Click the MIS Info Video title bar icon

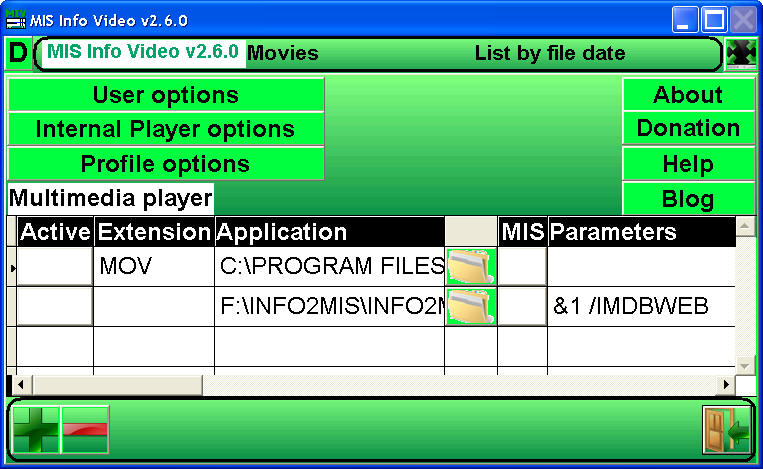[x=15, y=19]
